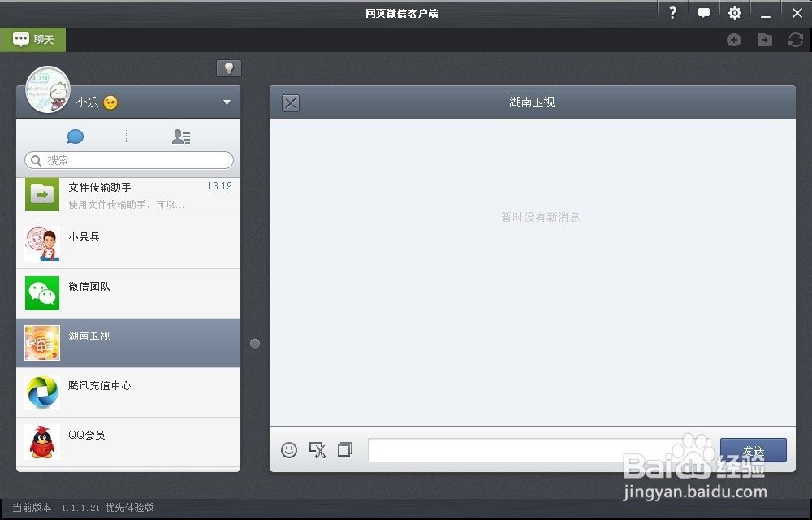Click the 湖南卫视 chat header title
The image size is (812, 520).
click(532, 102)
